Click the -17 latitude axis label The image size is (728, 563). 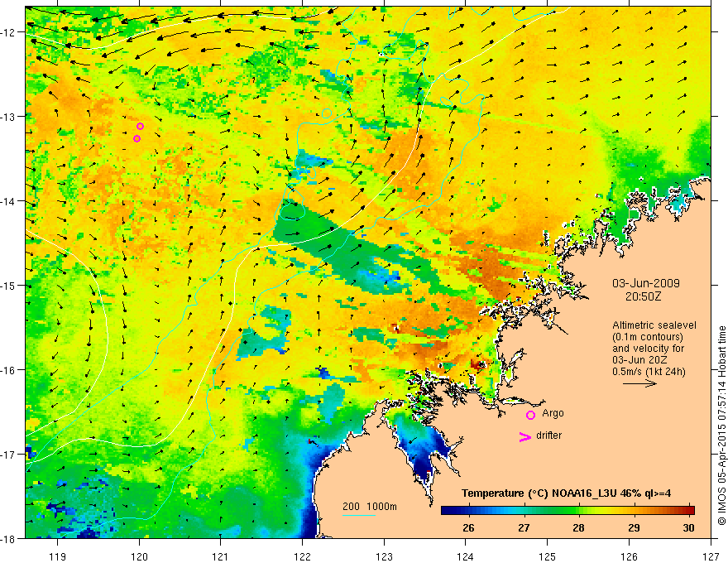[9, 455]
